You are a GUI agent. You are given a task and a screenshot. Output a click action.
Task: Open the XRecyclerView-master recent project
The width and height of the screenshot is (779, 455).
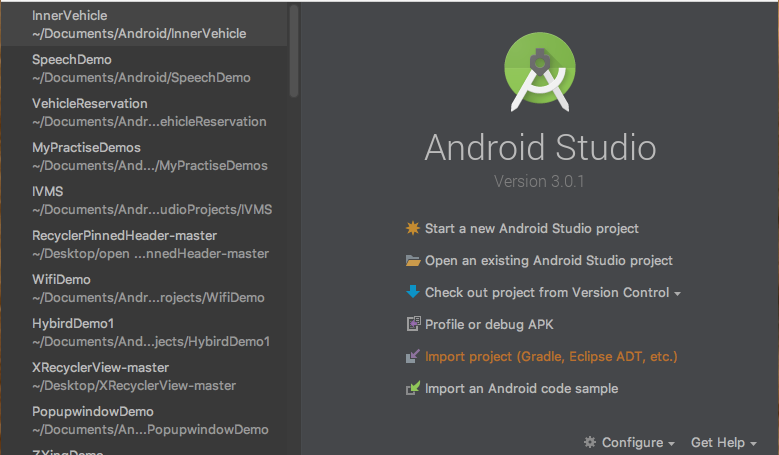(144, 376)
